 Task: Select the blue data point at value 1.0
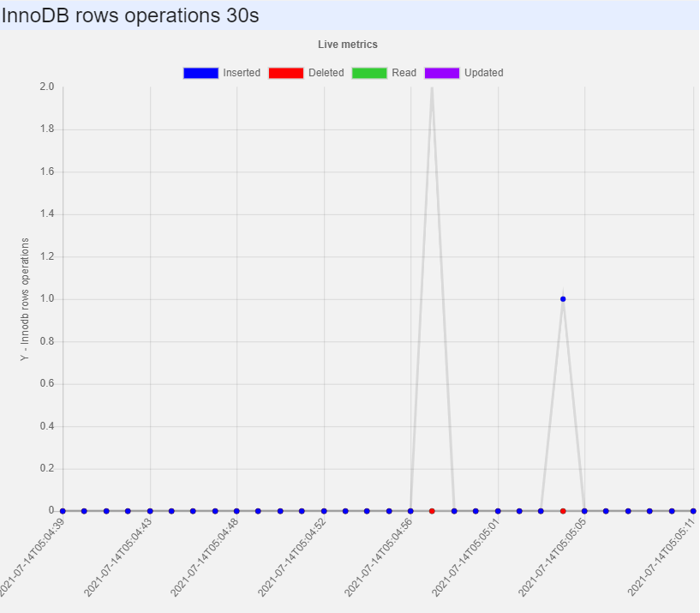pos(563,299)
